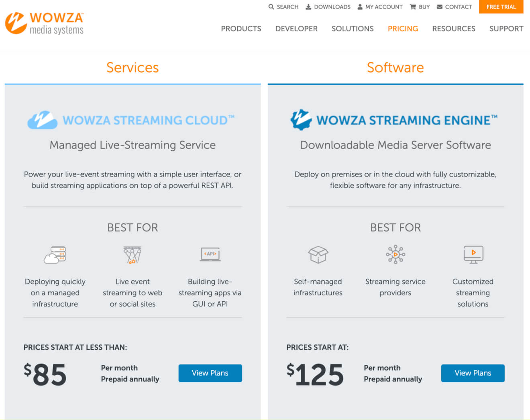Screen dimensions: 530x420
Task: Click the Contact envelope icon
Action: 440,7
